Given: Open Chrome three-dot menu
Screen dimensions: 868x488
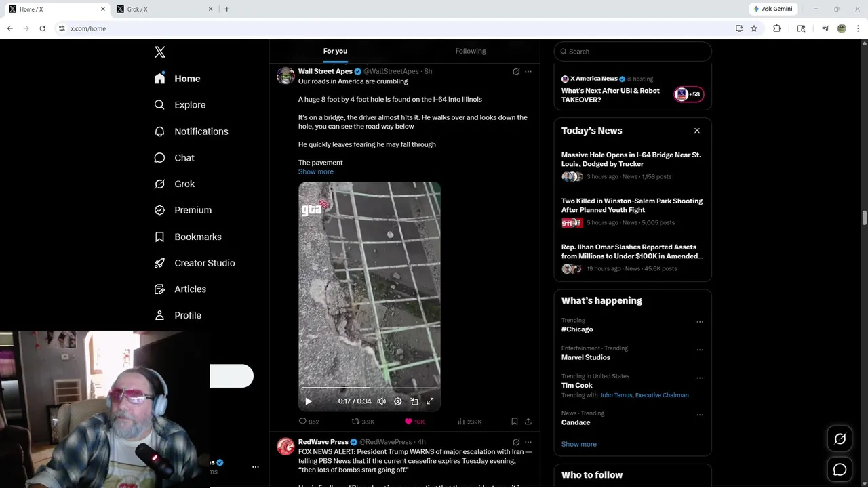Looking at the screenshot, I should coord(859,28).
